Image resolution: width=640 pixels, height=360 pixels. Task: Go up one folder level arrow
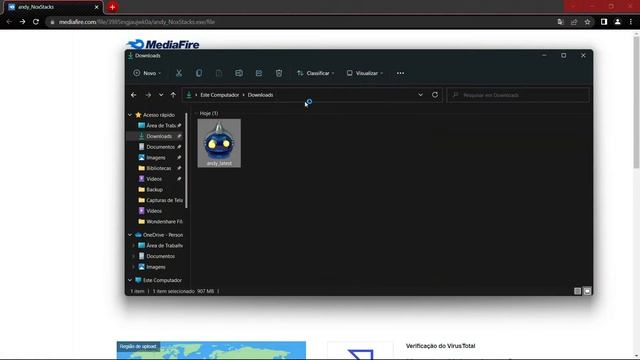coord(173,95)
